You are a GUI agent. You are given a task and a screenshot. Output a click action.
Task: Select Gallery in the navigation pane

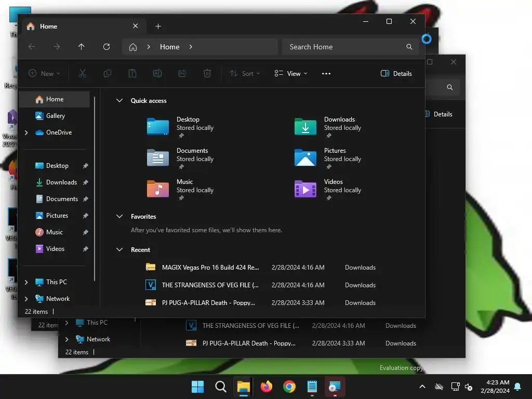point(54,116)
